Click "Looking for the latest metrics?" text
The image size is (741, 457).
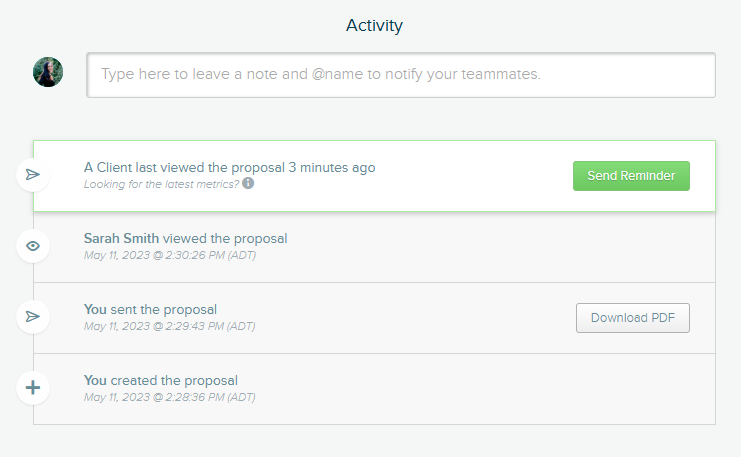161,184
